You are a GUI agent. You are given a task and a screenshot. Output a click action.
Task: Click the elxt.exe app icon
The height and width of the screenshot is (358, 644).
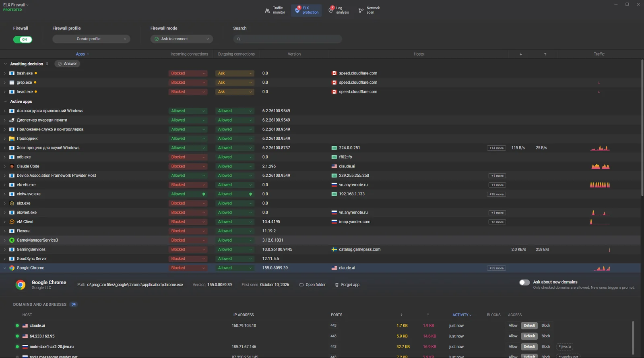12,203
